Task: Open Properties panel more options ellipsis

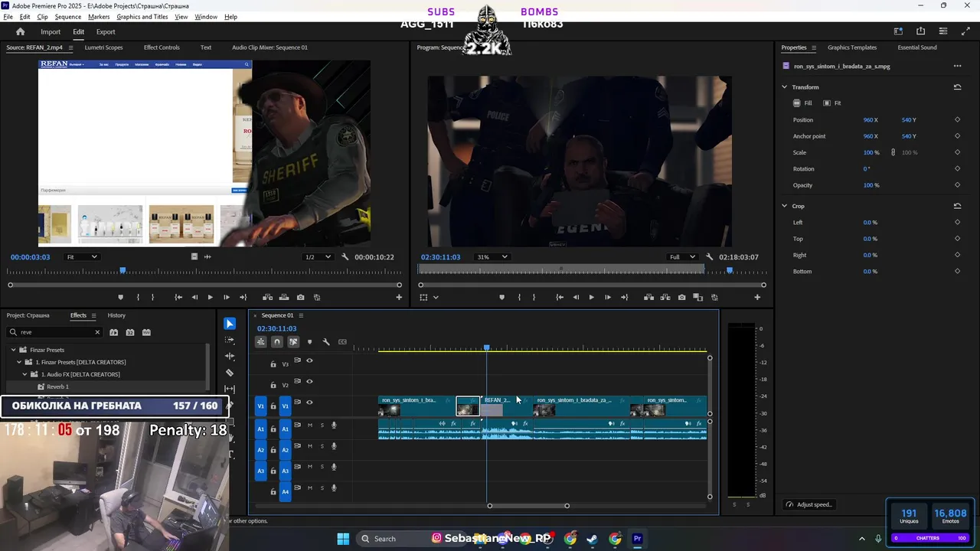Action: pyautogui.click(x=957, y=66)
